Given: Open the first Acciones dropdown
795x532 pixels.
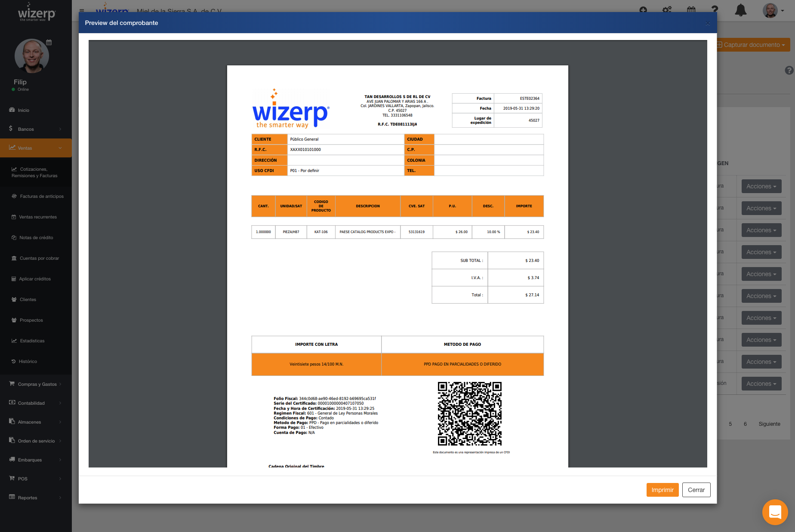Looking at the screenshot, I should click(x=761, y=186).
